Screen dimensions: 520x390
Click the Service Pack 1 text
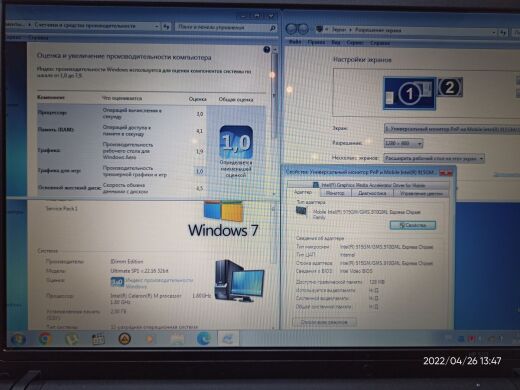62,209
